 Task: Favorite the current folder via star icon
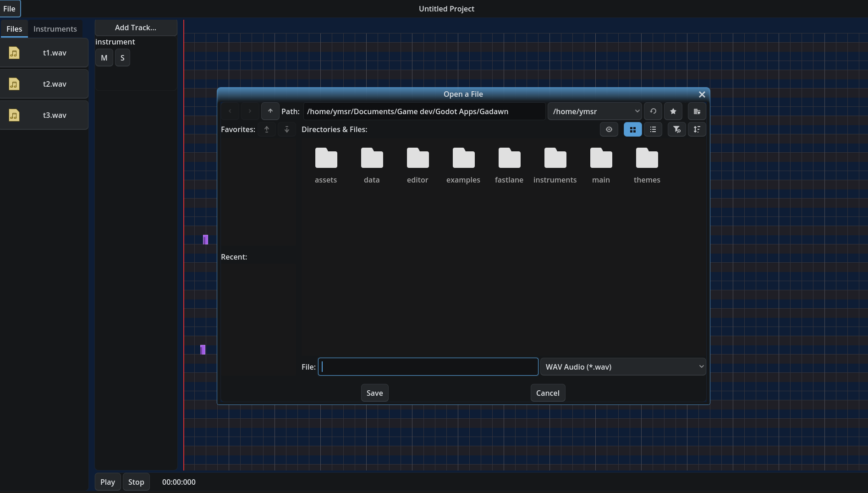tap(673, 111)
